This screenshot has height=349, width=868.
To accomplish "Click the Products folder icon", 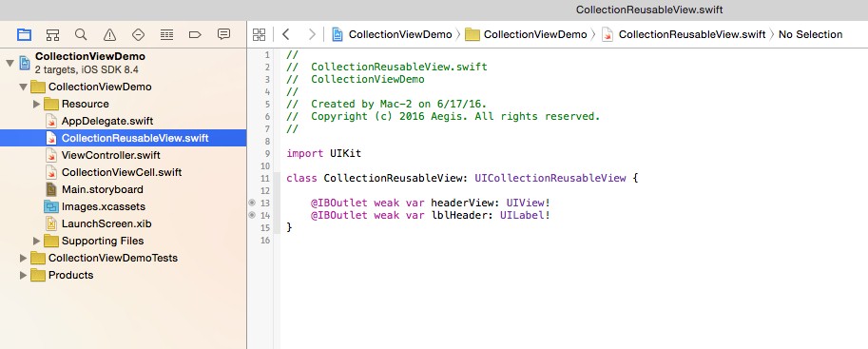I will click(x=38, y=276).
